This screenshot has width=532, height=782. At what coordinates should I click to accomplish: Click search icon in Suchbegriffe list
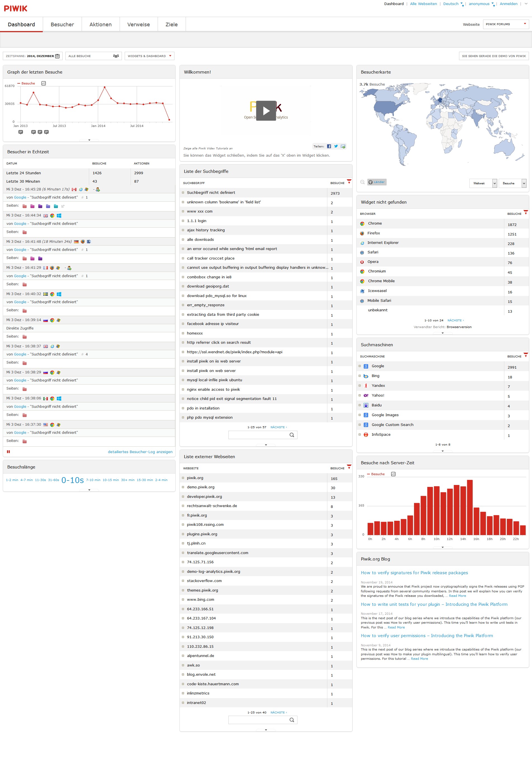click(292, 435)
